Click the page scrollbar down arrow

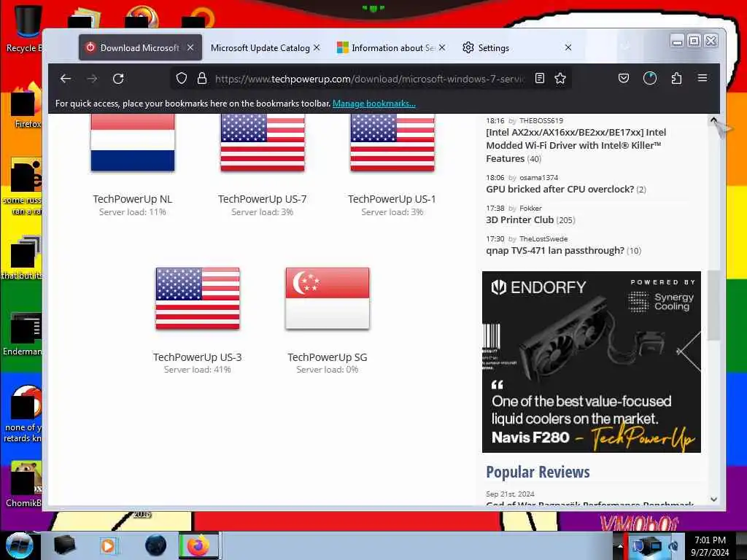pos(713,499)
